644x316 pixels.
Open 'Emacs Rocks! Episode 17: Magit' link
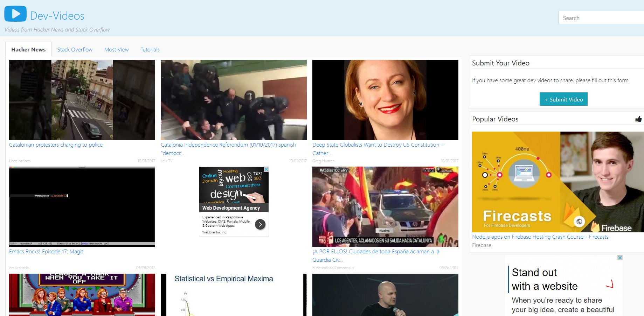(x=46, y=252)
